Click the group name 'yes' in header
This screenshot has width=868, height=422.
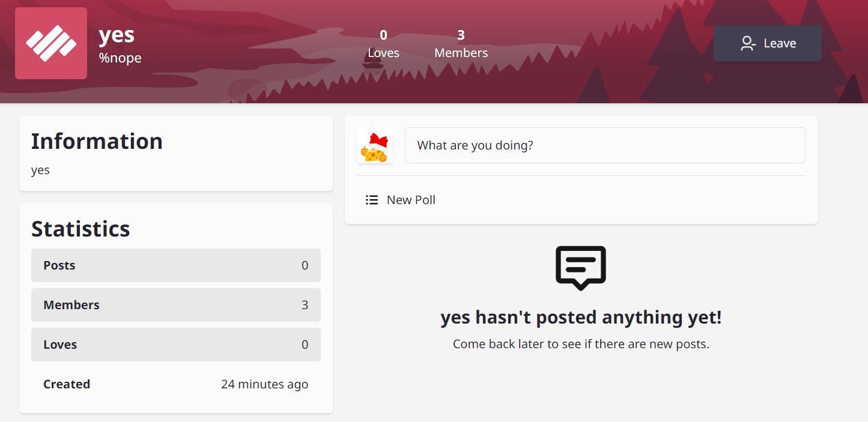point(117,35)
